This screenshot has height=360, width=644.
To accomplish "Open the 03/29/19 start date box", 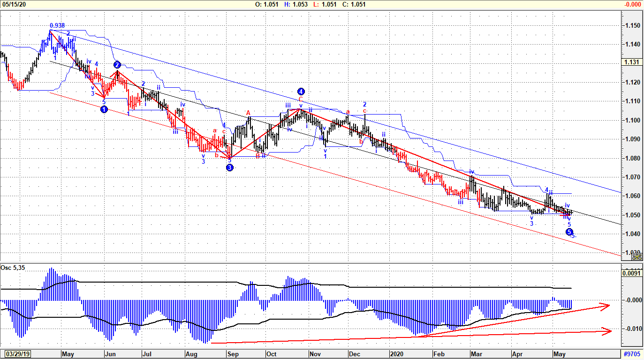I will [17, 354].
